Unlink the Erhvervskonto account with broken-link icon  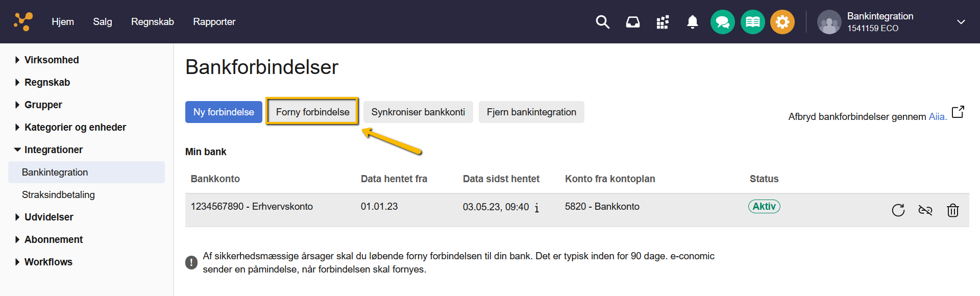925,210
